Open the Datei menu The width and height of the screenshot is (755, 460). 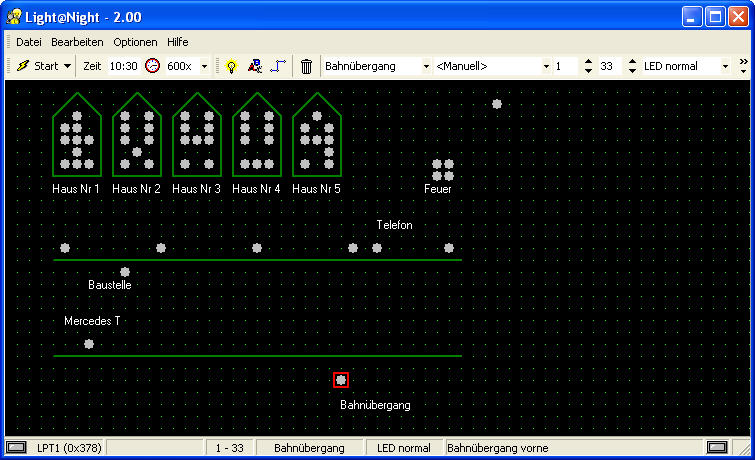[29, 42]
